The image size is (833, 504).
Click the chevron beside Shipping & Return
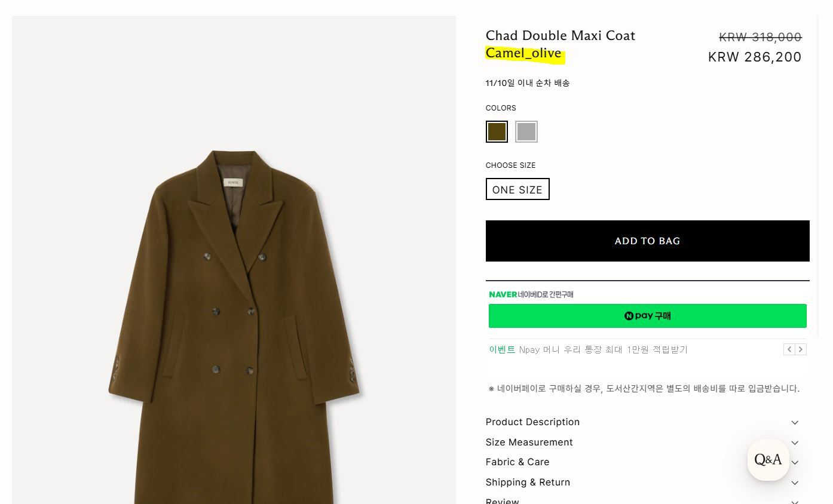795,483
